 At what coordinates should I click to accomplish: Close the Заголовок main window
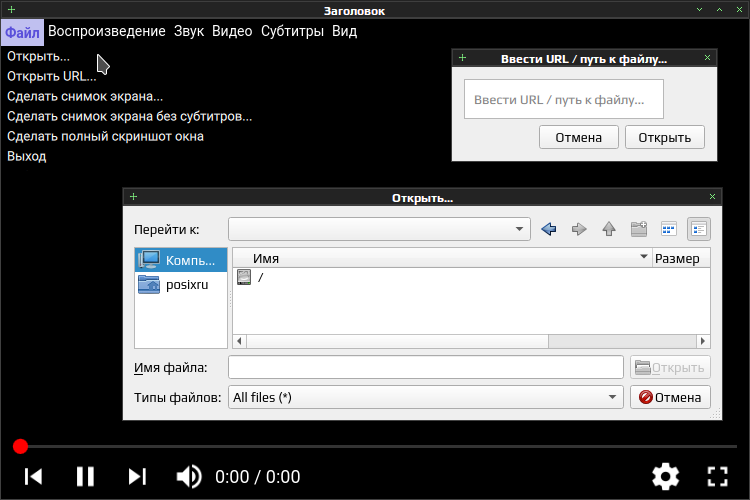click(x=739, y=10)
